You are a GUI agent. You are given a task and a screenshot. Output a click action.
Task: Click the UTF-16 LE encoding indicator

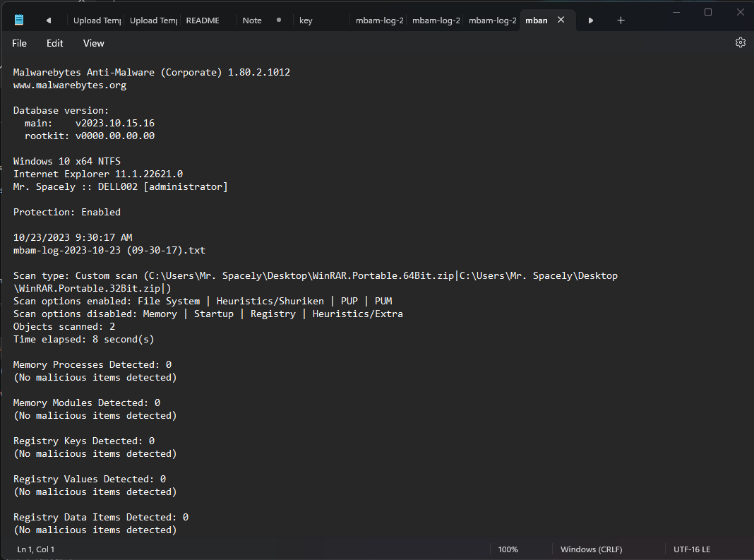click(691, 549)
